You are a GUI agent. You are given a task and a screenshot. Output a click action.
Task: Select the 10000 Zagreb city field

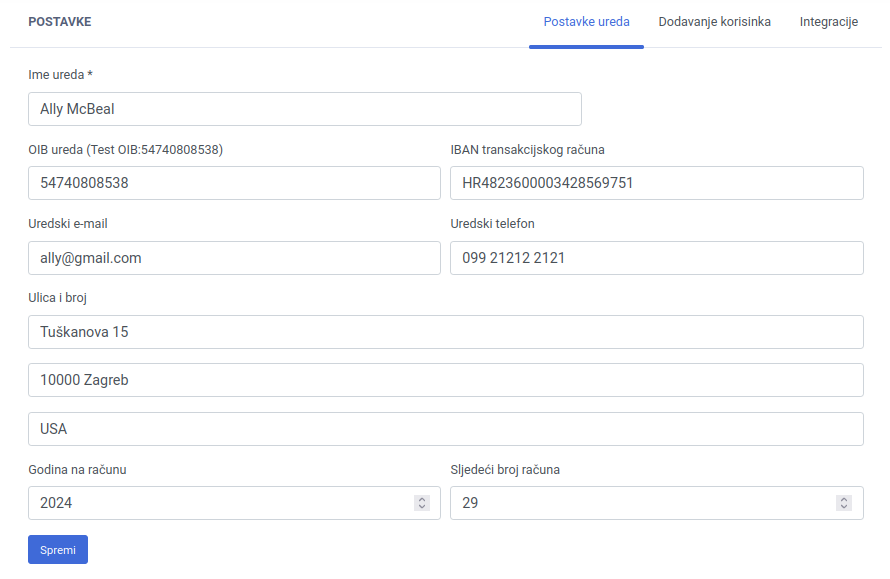click(x=445, y=380)
